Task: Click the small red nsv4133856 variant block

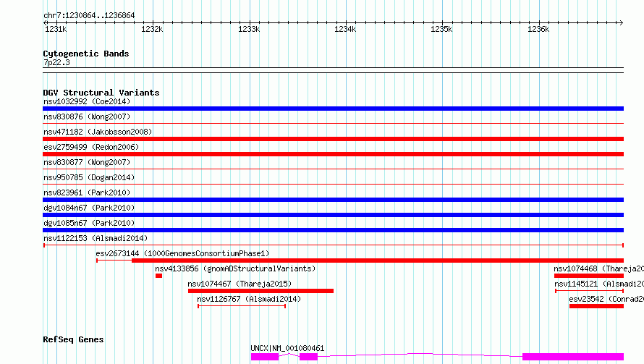Action: click(158, 276)
